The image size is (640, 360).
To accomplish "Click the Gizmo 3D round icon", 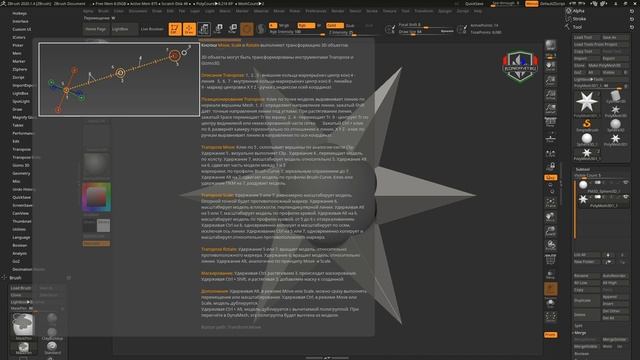I will pos(247,29).
